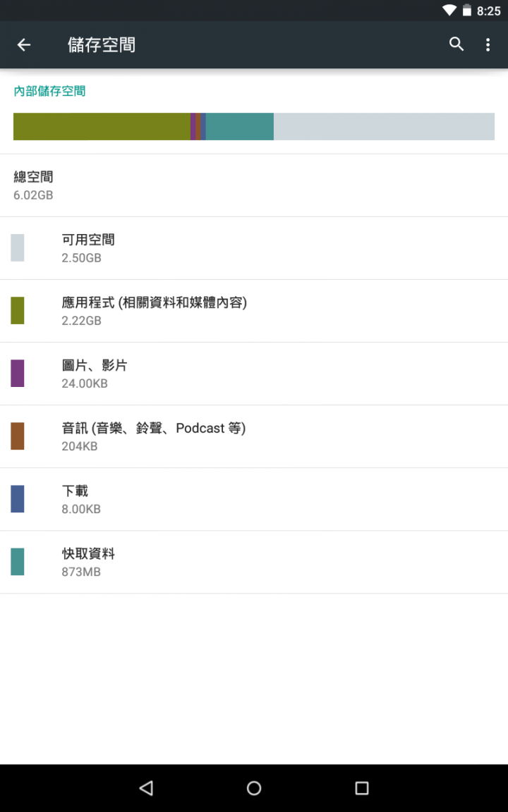The height and width of the screenshot is (812, 508).
Task: Tap the 總空間 6.02GB row
Action: pyautogui.click(x=254, y=185)
